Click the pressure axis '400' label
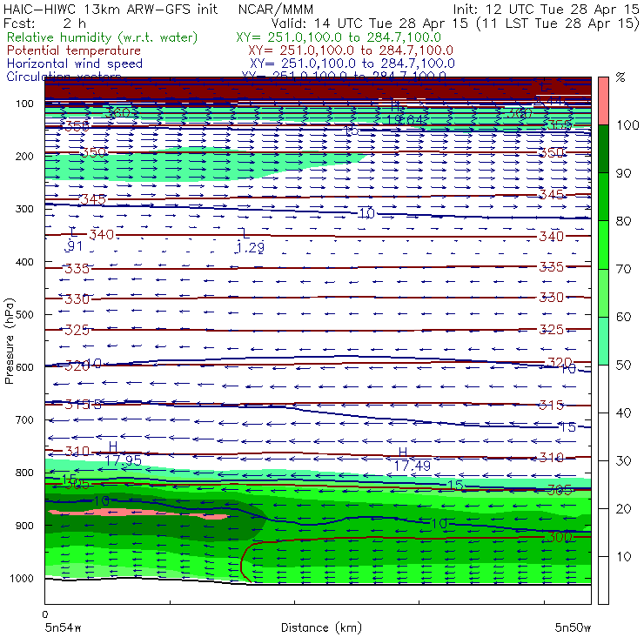The width and height of the screenshot is (644, 644). coord(24,262)
